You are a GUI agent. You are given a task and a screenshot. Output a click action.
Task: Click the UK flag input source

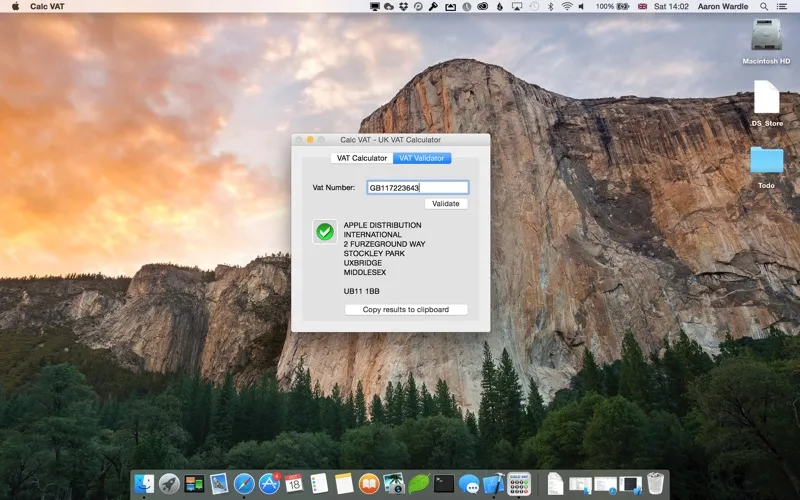coord(642,7)
